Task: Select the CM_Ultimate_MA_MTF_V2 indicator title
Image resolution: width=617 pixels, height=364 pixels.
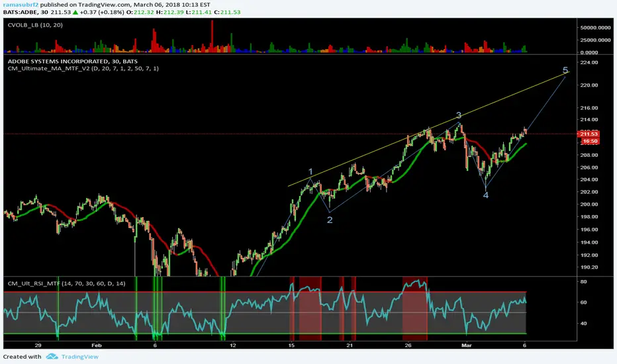Action: (x=83, y=68)
